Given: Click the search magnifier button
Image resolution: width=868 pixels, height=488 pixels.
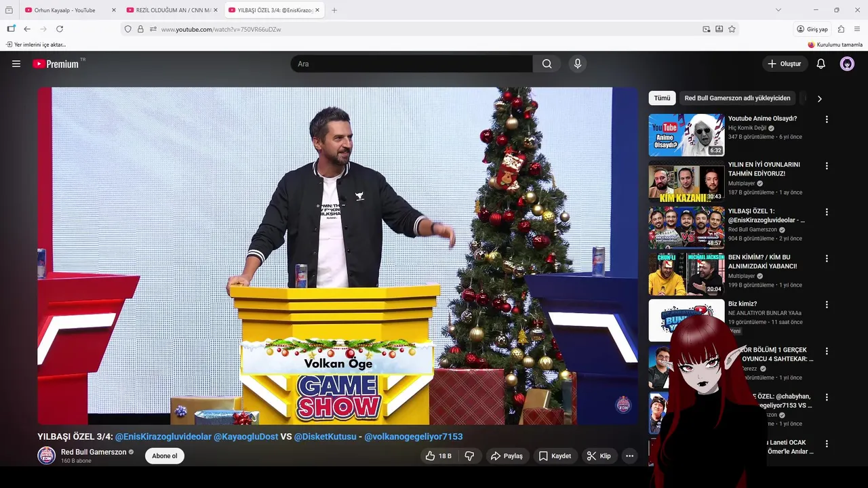Looking at the screenshot, I should (x=547, y=64).
